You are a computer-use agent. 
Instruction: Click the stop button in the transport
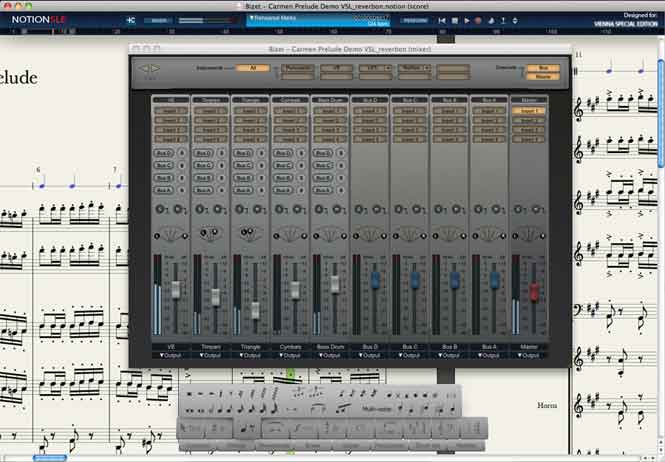click(x=455, y=20)
